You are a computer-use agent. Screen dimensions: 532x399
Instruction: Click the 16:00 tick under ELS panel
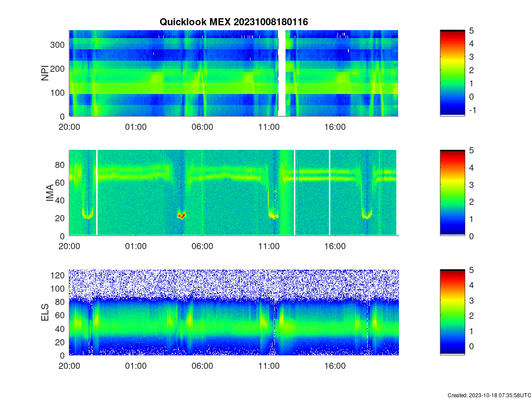[x=335, y=366]
